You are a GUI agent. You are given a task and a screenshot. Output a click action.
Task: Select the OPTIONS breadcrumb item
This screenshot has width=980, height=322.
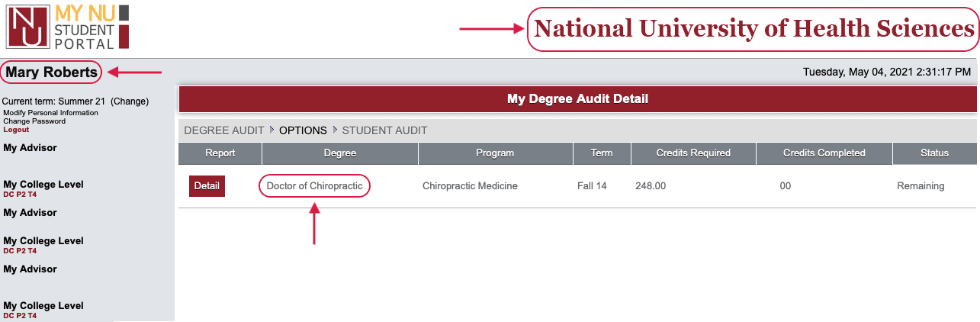tap(303, 130)
